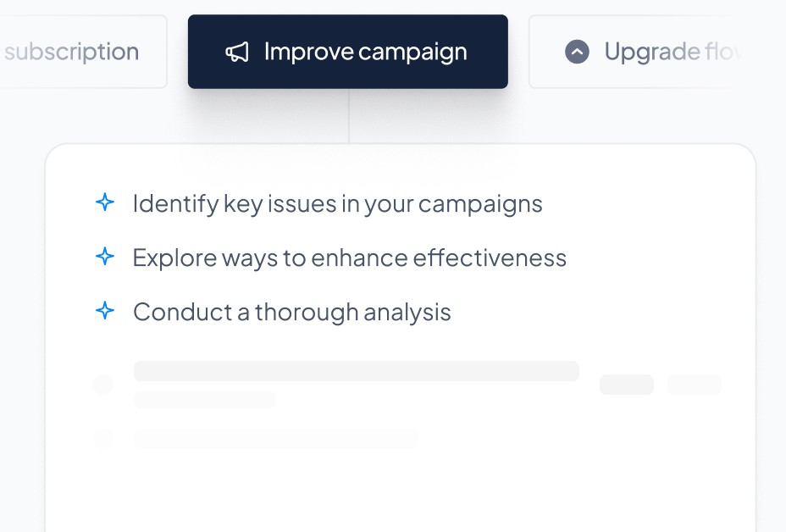Choose Explore ways to enhance effectiveness
This screenshot has height=532, width=786.
click(x=350, y=258)
